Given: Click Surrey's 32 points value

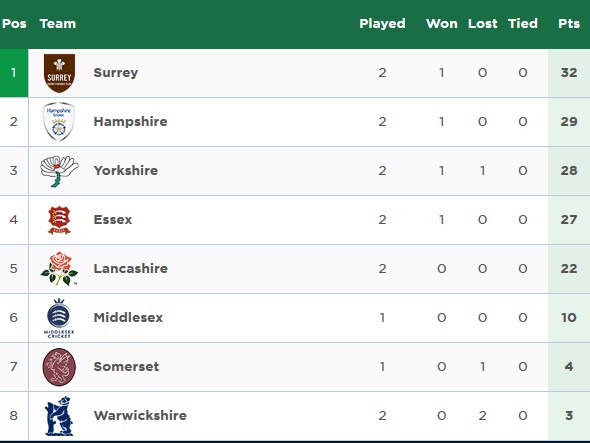Looking at the screenshot, I should (x=569, y=73).
